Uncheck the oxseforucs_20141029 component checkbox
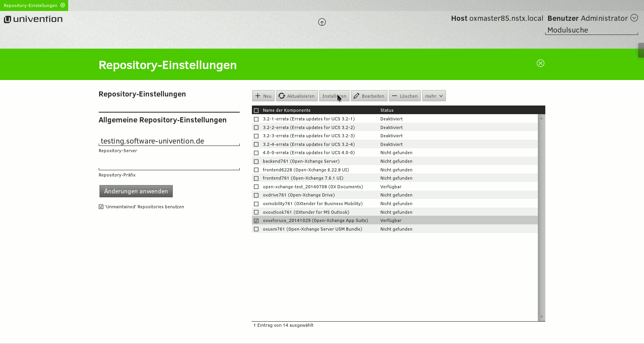Viewport: 644px width, 344px height. point(256,221)
